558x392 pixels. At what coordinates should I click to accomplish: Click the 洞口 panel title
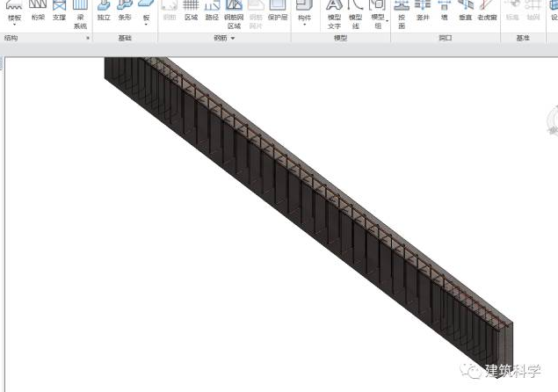(x=446, y=38)
